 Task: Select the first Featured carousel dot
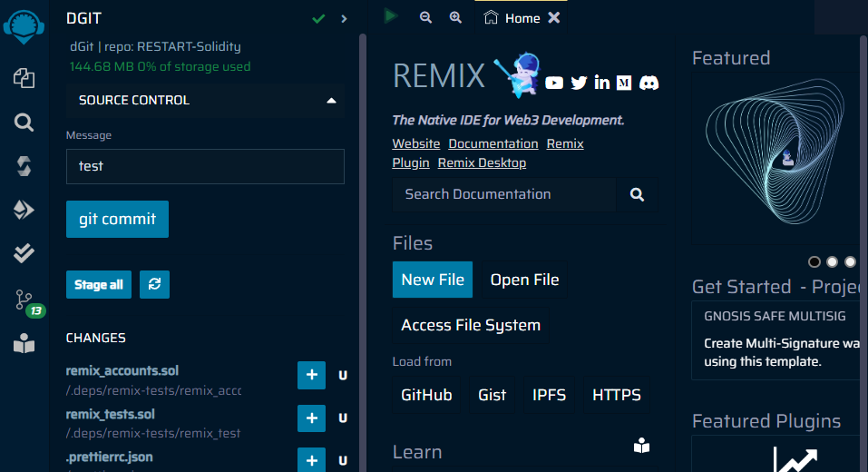[x=814, y=261]
